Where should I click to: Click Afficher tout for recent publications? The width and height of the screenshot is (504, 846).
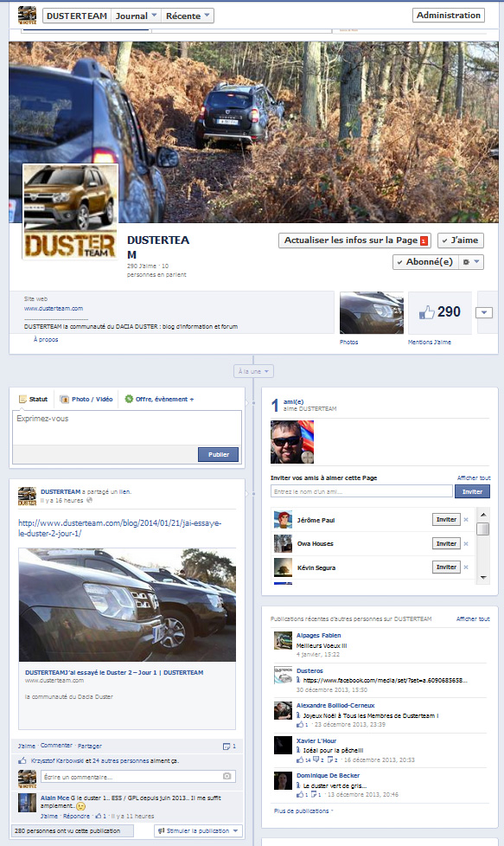(473, 618)
